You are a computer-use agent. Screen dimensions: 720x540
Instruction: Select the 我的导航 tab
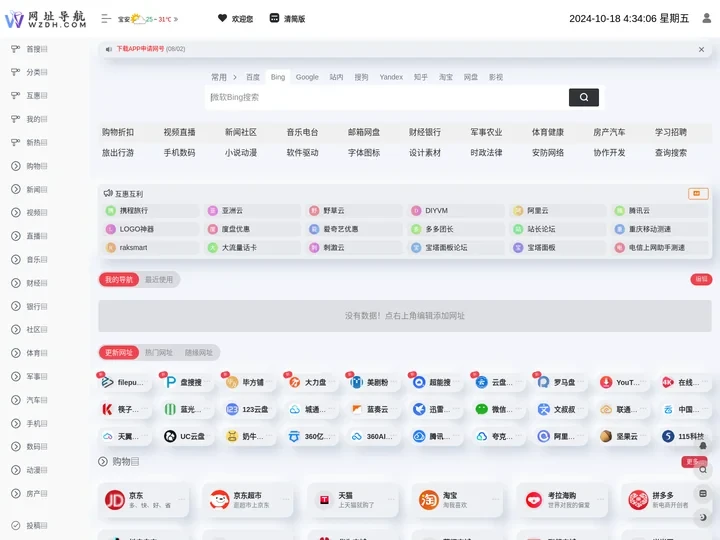click(x=119, y=280)
